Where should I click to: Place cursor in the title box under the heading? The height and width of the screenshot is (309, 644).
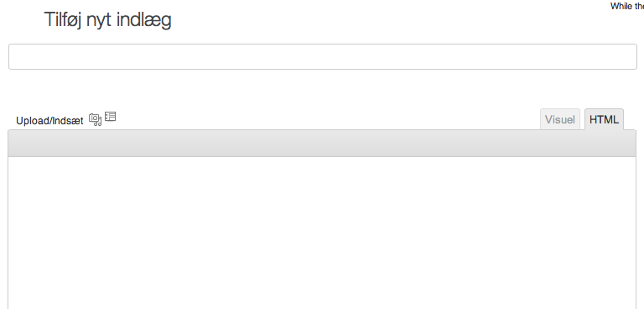tap(322, 57)
